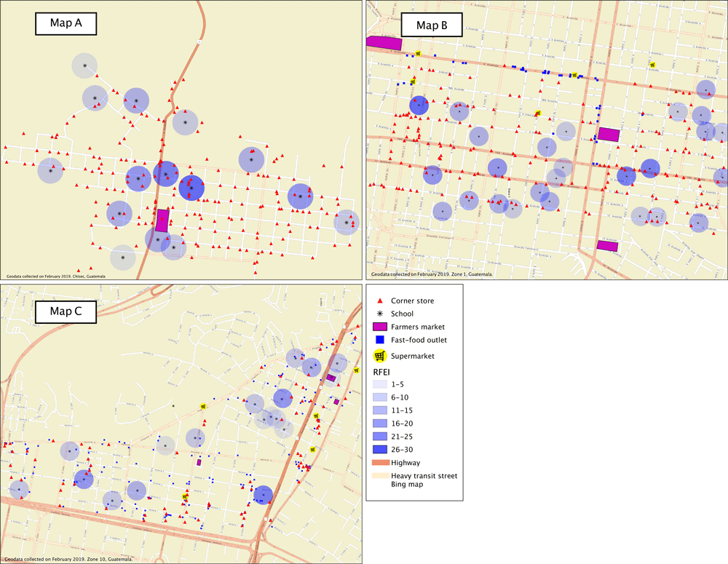Screen dimensions: 728x564
Task: Click the Map A title label
Action: [x=67, y=23]
